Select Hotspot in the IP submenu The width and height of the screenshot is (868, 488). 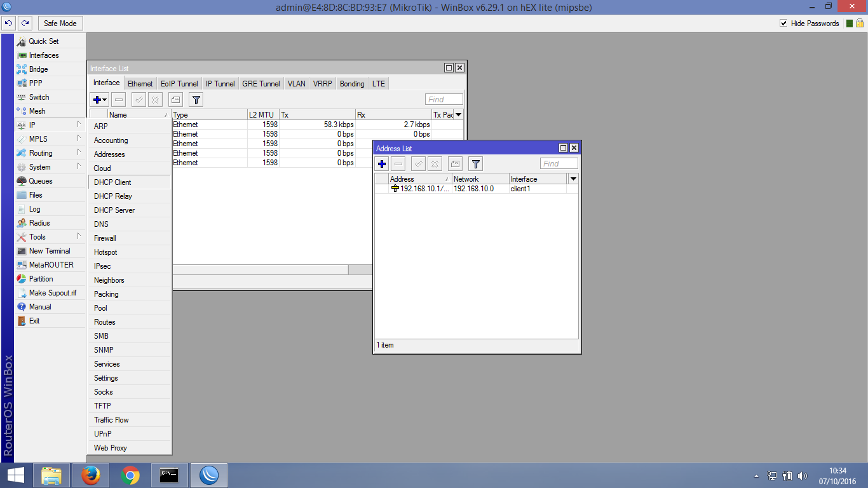coord(130,252)
